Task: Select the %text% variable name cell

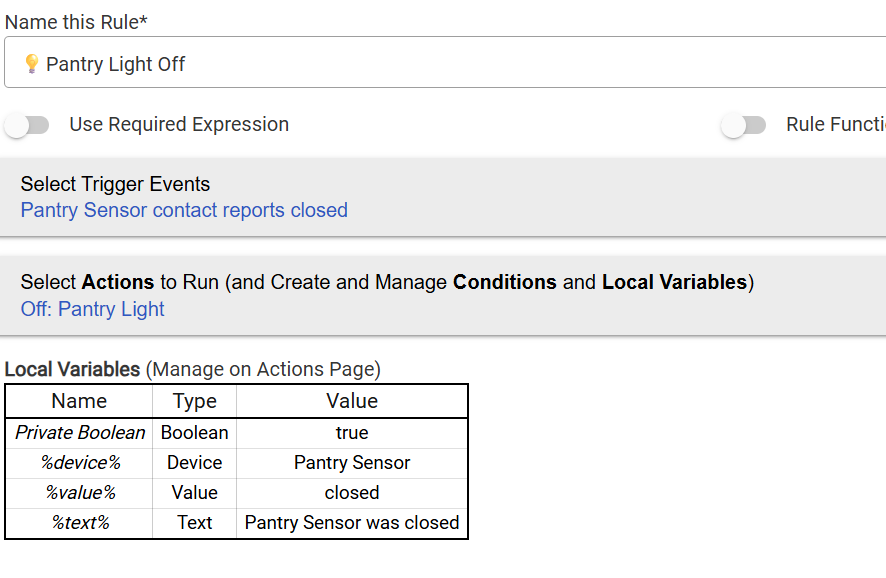Action: tap(80, 523)
